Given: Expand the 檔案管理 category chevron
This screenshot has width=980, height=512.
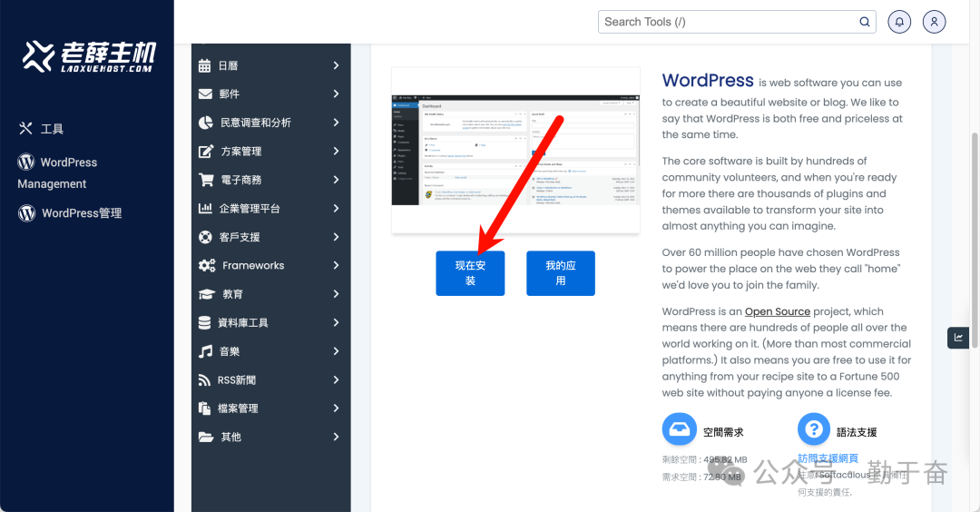Looking at the screenshot, I should coord(336,409).
